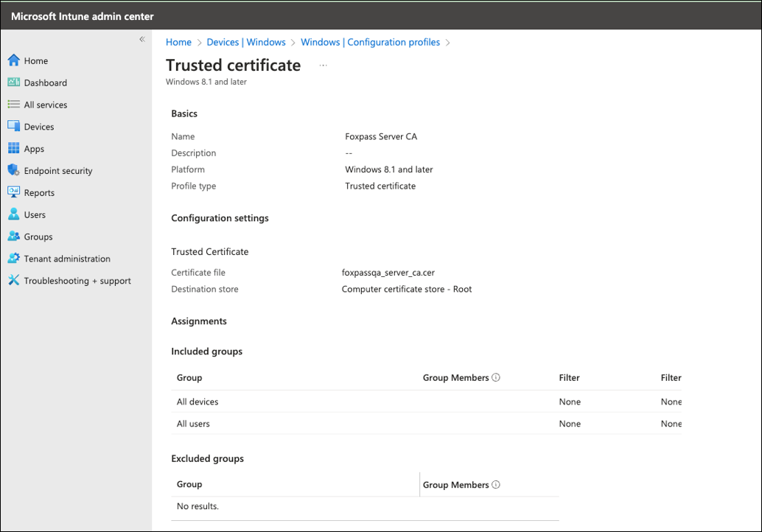Click info icon beside Excluded Group Members

point(496,485)
